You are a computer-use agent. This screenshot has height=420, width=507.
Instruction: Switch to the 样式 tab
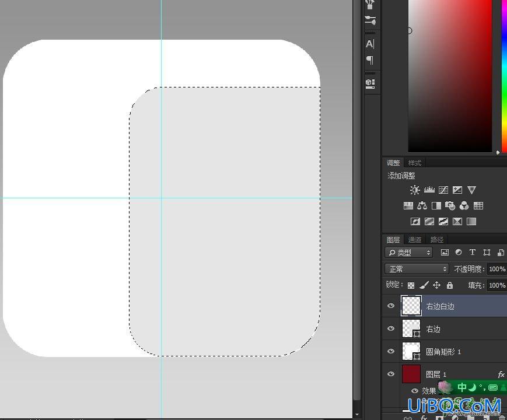click(x=414, y=163)
